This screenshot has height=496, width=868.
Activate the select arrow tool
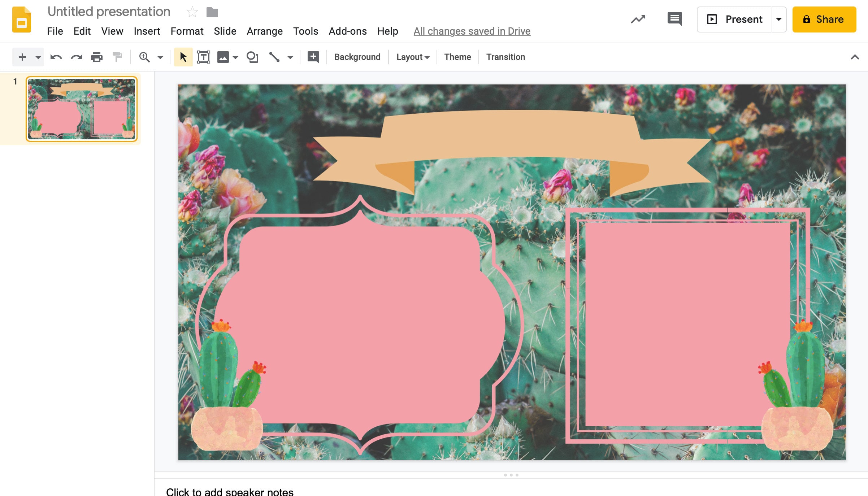point(183,57)
